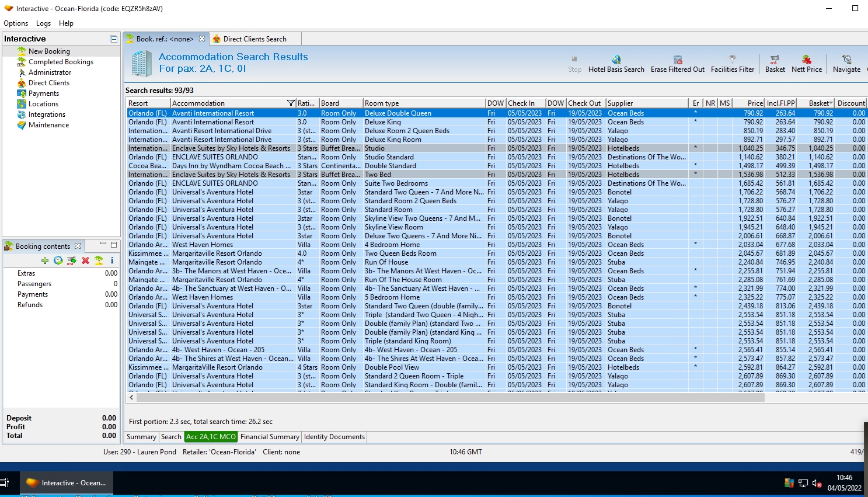Switch to Direct Clients Search tab

click(255, 39)
